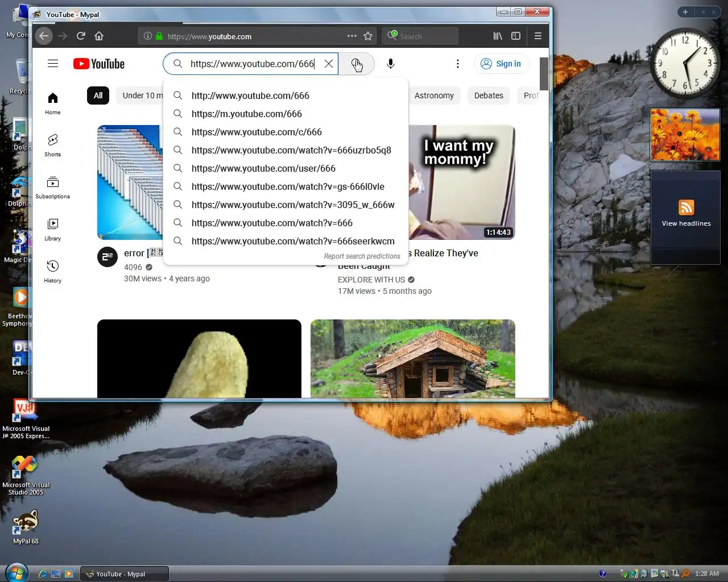Screen dimensions: 728x582
Task: Select the All filter chip
Action: [98, 95]
